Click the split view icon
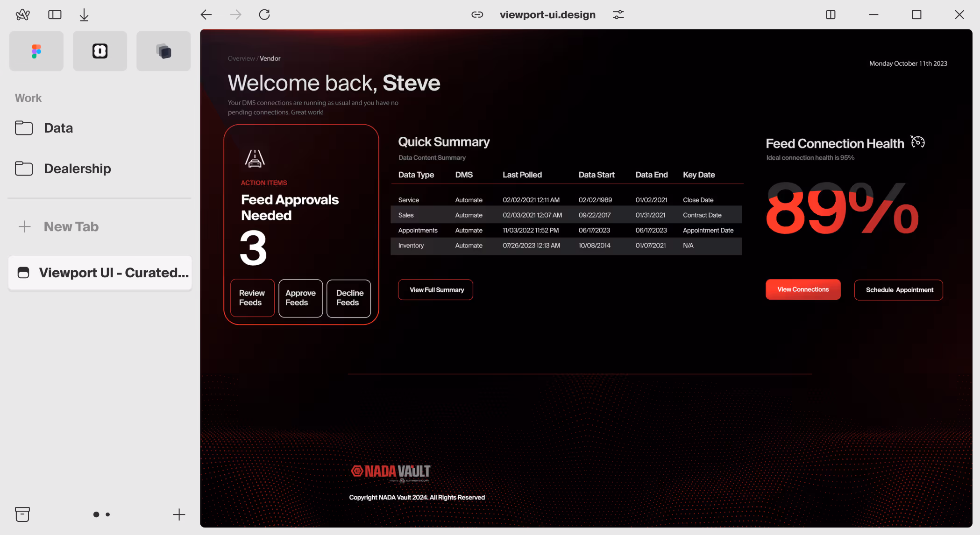 coord(831,15)
